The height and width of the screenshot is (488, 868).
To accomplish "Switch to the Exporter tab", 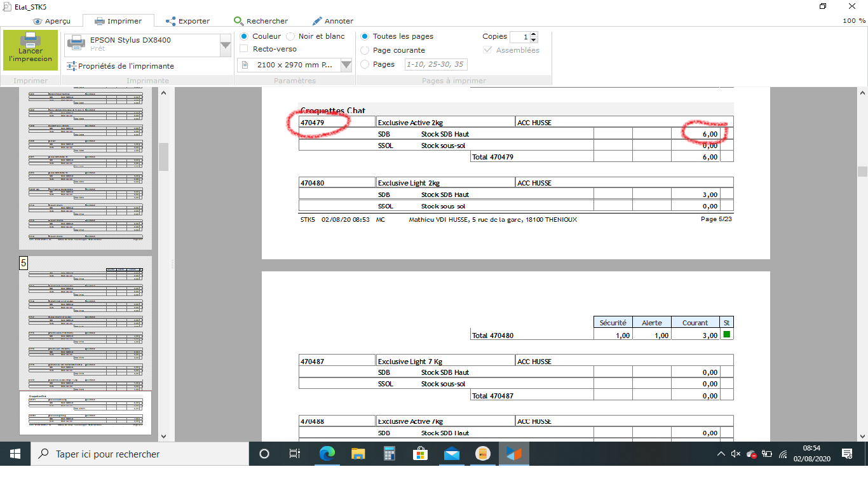I will point(188,21).
